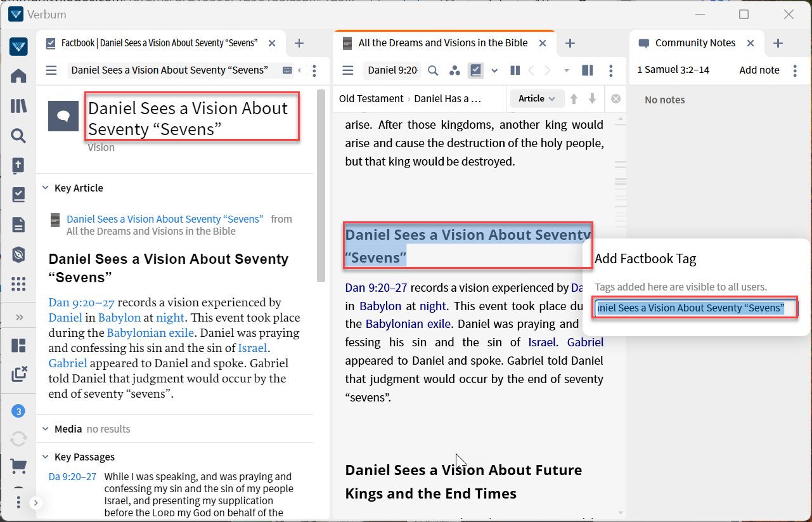
Task: Open the Layouts icon in sidebar
Action: pyautogui.click(x=18, y=346)
